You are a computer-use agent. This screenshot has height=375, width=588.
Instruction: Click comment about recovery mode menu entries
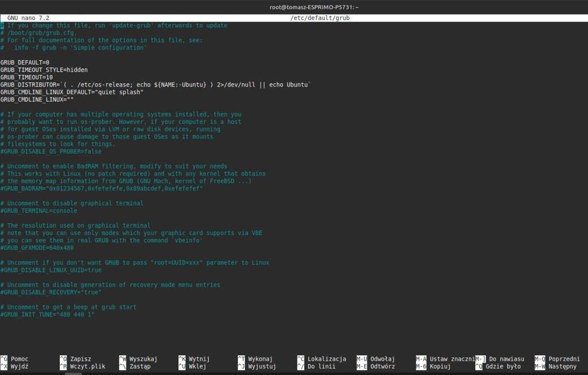[x=110, y=284]
